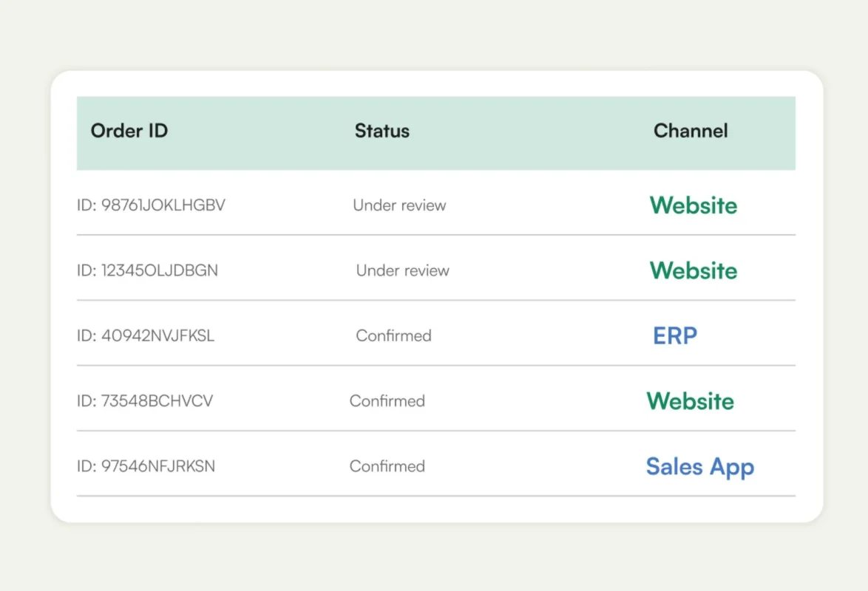
Task: Open the Website channel for order 73548BCHVCV
Action: (x=690, y=400)
